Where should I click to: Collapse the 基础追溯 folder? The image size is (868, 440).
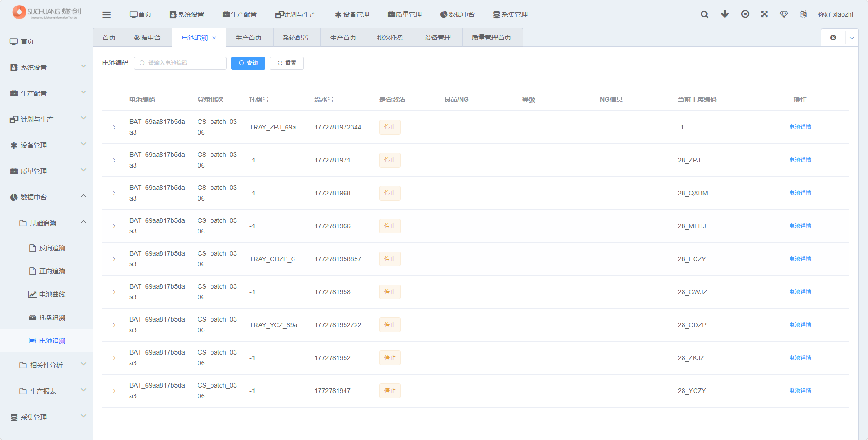pos(46,223)
